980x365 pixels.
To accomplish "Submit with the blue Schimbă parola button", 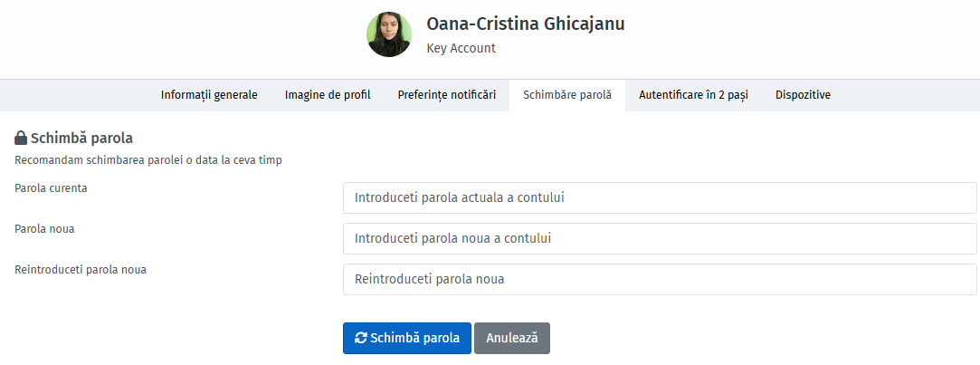I will [x=407, y=338].
